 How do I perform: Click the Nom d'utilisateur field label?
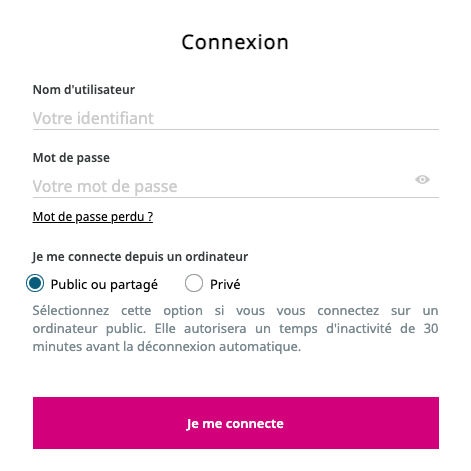click(x=84, y=90)
